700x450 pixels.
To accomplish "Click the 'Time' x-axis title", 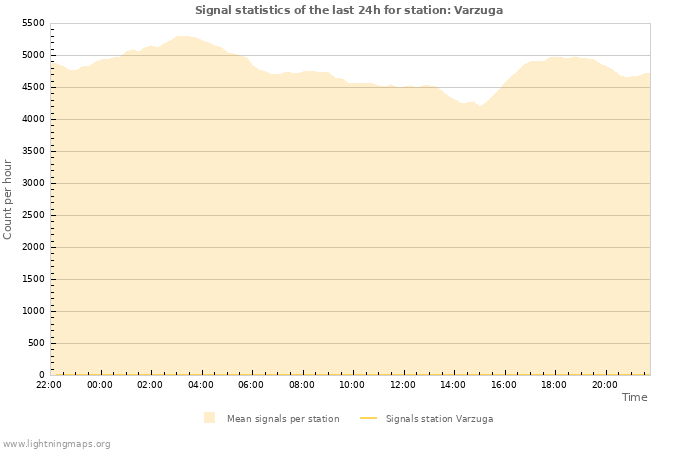I will point(634,397).
